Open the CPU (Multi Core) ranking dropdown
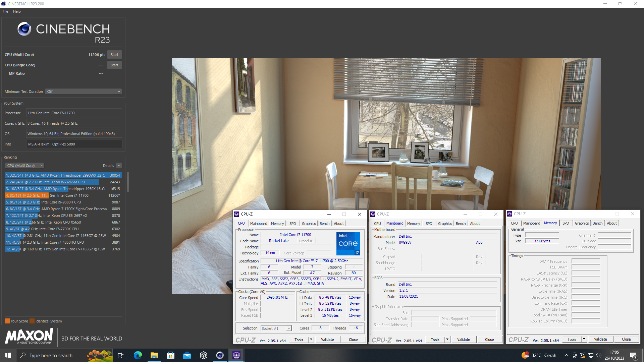This screenshot has width=644, height=362. click(x=24, y=166)
